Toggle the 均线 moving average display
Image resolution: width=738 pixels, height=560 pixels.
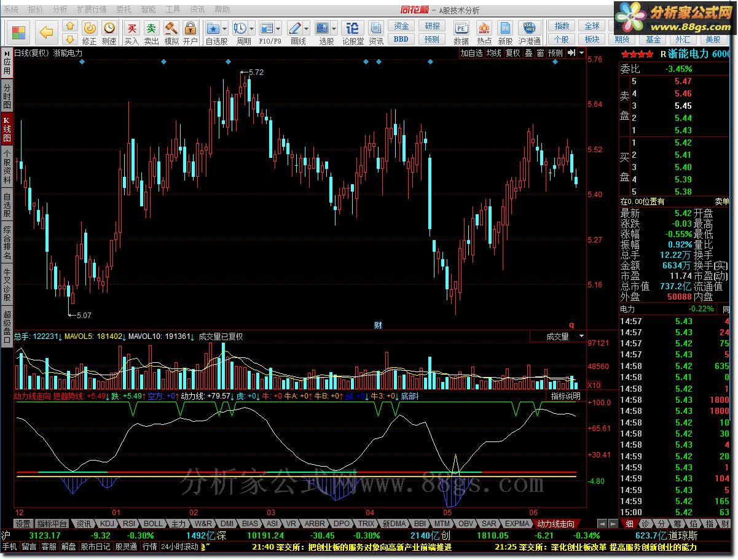(x=494, y=53)
